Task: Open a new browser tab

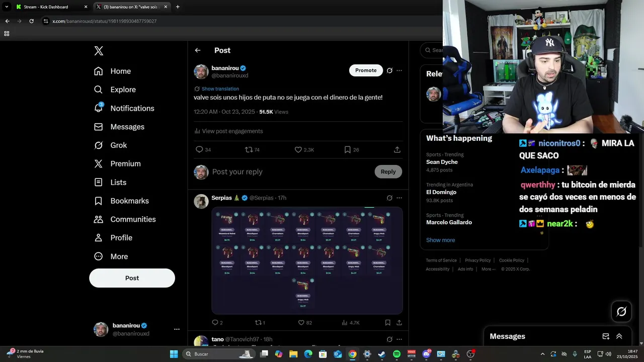Action: [x=178, y=7]
